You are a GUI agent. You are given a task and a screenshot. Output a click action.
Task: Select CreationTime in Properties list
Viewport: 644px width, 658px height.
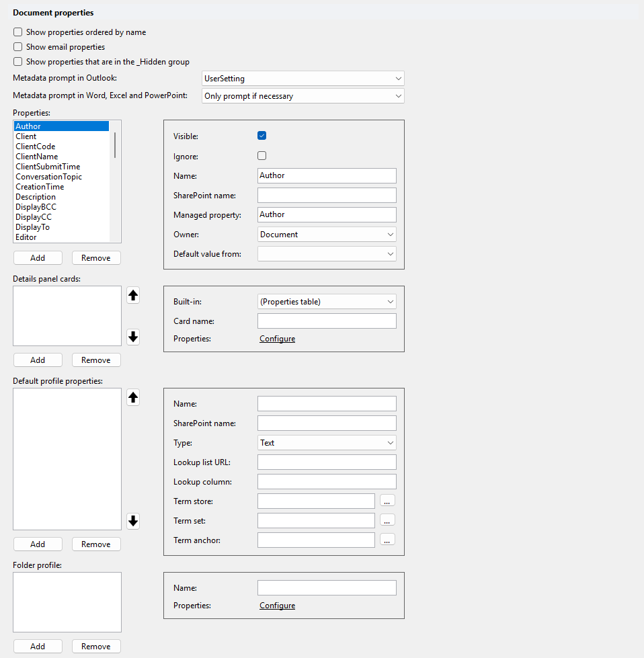point(61,187)
